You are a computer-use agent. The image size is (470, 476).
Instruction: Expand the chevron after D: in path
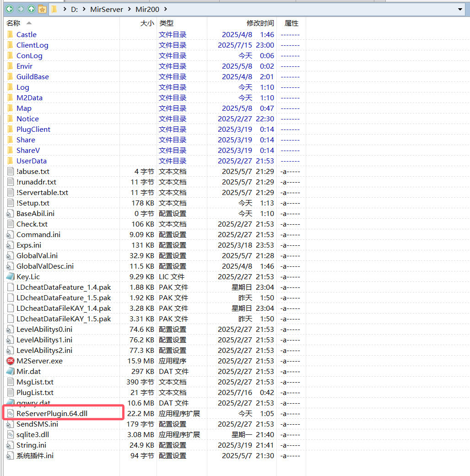[84, 9]
